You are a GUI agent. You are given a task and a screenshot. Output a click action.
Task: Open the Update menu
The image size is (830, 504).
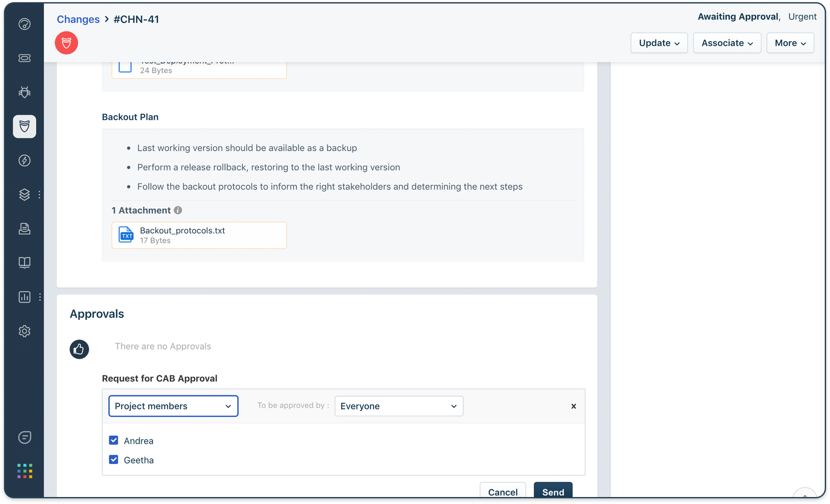pyautogui.click(x=659, y=43)
